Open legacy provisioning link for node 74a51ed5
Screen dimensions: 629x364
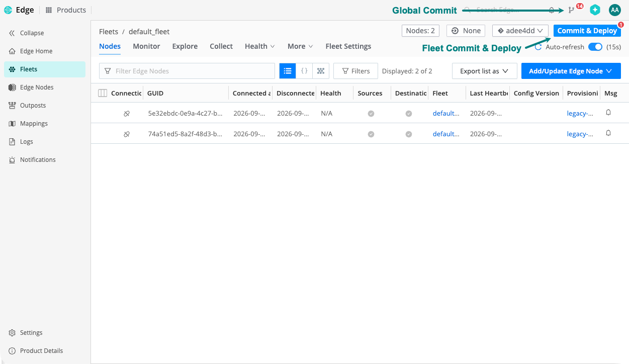[x=580, y=134]
